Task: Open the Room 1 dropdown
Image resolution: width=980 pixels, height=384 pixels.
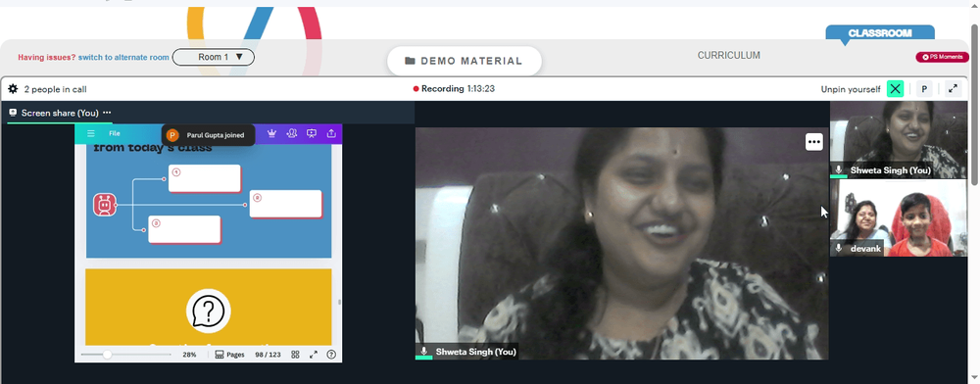Action: pyautogui.click(x=213, y=57)
